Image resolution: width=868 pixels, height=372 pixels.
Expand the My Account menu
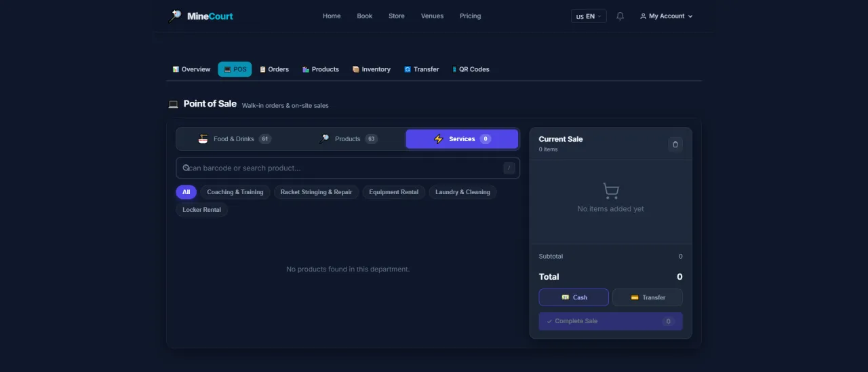click(x=666, y=16)
